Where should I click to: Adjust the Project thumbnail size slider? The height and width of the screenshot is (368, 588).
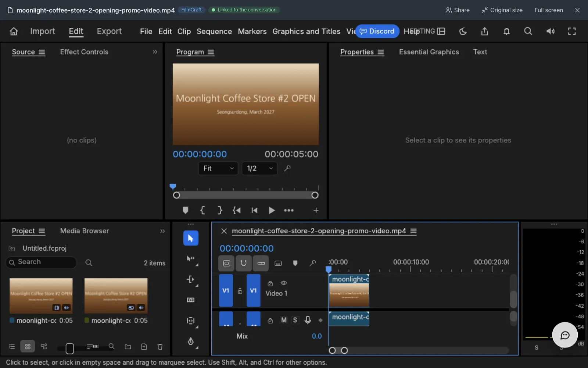click(70, 348)
